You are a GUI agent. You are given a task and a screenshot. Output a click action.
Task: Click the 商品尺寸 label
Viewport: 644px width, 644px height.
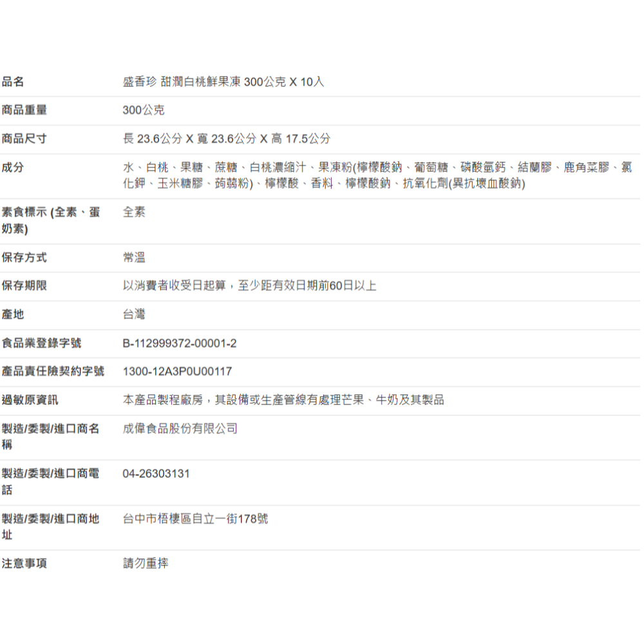[24, 139]
